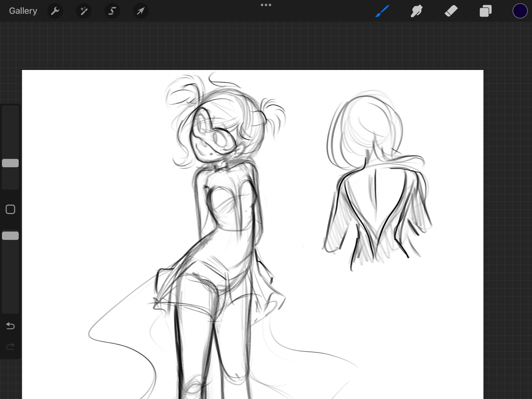This screenshot has height=399, width=532.
Task: Open the three-dot multitasking menu
Action: coord(266,5)
